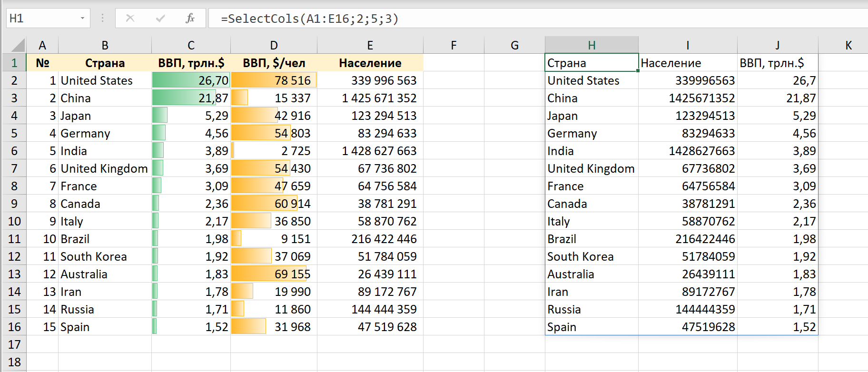
Task: Click inside the Name Box showing H1
Action: point(43,19)
